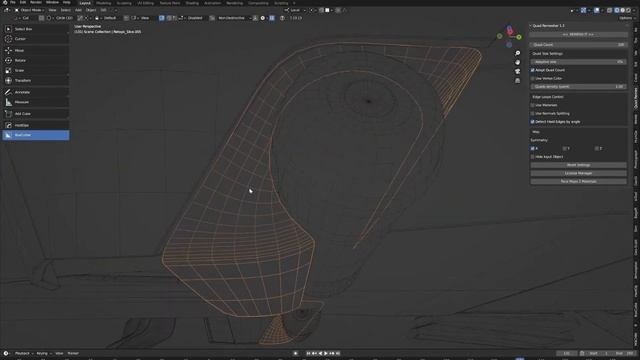Toggle Hide Input Object checkbox
Screen dimensions: 640x360
[532, 157]
